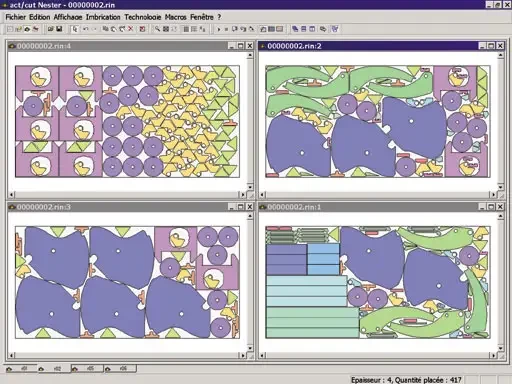Click the blue cascade windows icon
Viewport: 512px width, 384px height.
coord(295,29)
